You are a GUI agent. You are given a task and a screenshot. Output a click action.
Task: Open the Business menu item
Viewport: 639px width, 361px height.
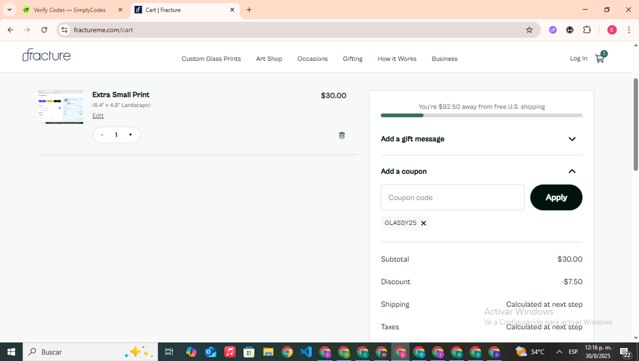[445, 59]
